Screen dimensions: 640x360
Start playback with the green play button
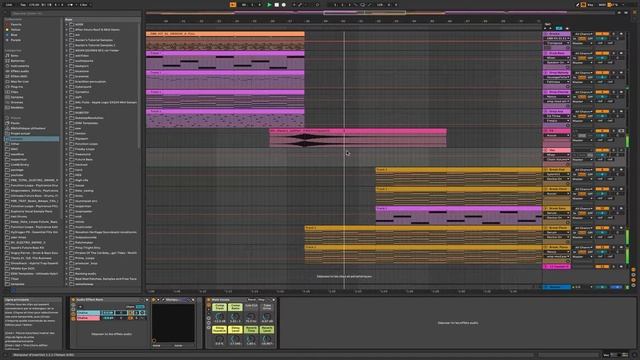269,4
